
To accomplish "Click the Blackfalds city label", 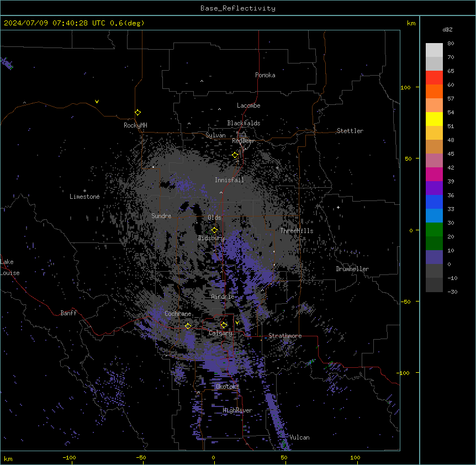I will 244,123.
